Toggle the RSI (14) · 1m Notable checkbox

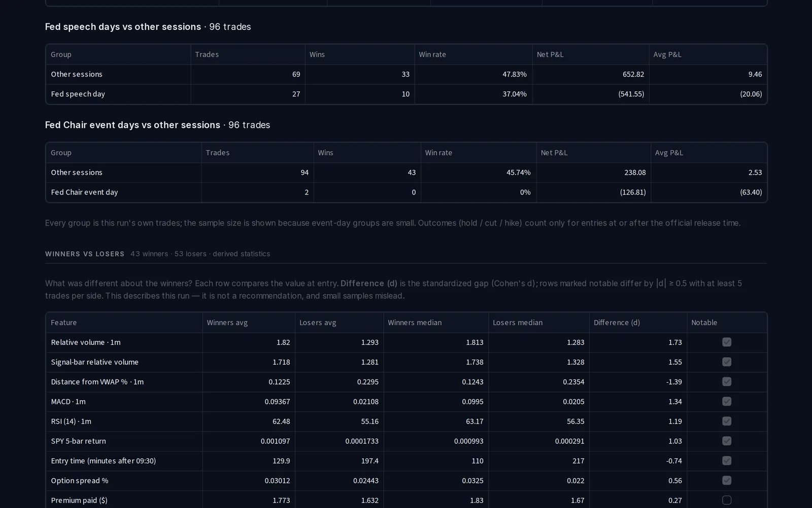727,421
